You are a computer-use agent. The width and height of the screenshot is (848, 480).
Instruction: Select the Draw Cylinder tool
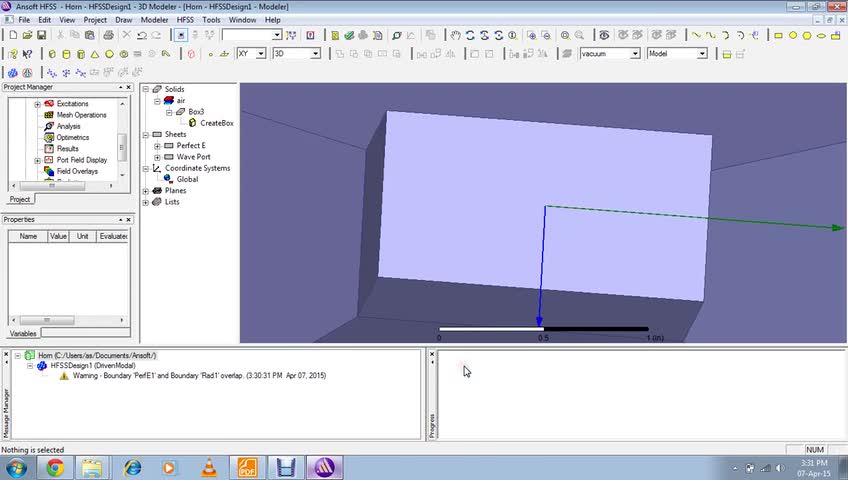[x=66, y=54]
